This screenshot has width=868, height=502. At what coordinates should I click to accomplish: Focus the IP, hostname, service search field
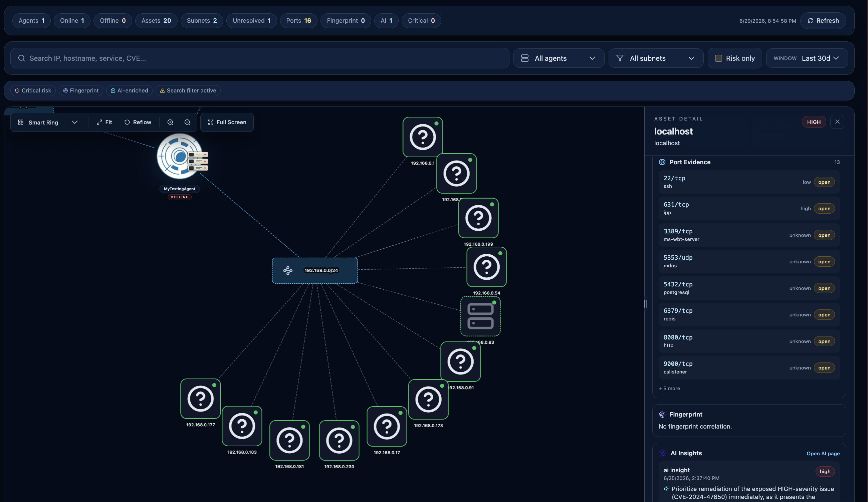pyautogui.click(x=260, y=58)
